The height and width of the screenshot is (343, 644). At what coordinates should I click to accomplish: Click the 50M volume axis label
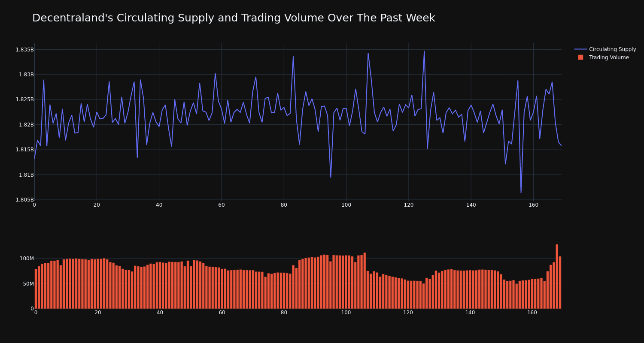click(28, 284)
